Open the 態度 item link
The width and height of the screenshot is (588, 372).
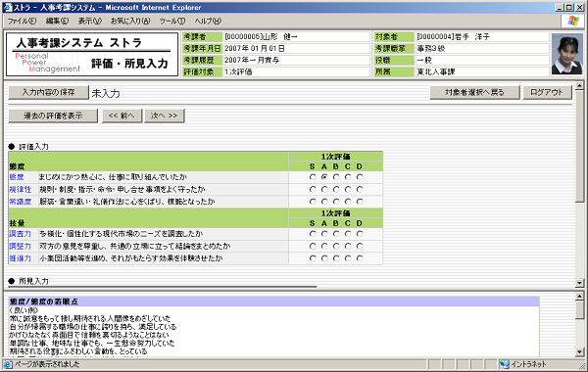click(17, 177)
